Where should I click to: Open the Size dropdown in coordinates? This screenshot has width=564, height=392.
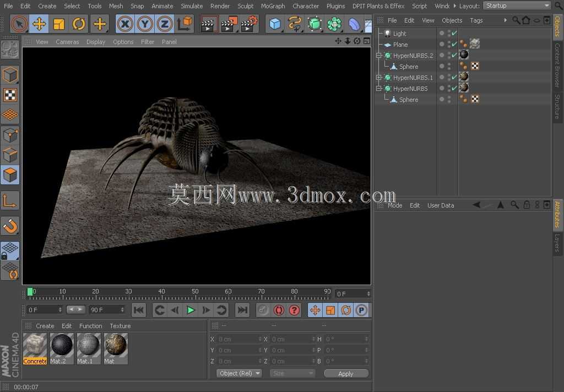[292, 373]
